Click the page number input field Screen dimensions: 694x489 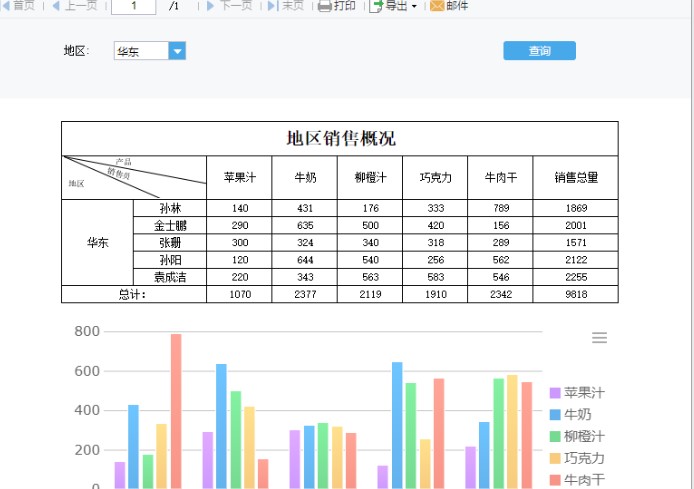tap(133, 6)
